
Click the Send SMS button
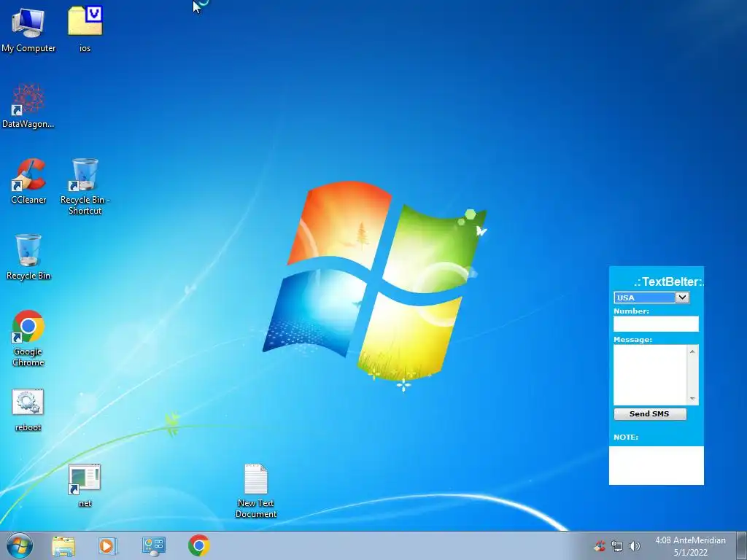(x=650, y=414)
